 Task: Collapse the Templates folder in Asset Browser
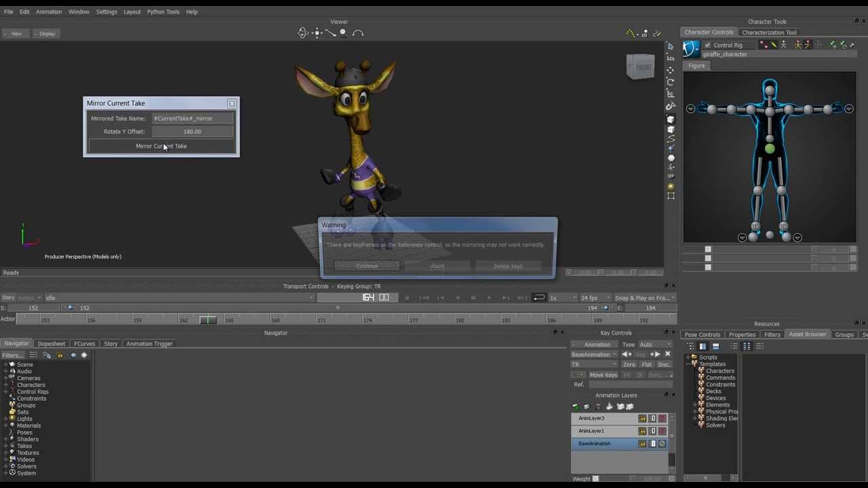687,364
